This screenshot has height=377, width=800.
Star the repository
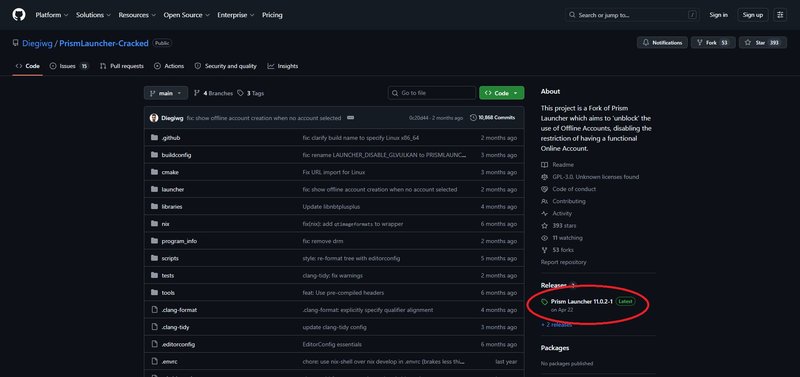(762, 43)
